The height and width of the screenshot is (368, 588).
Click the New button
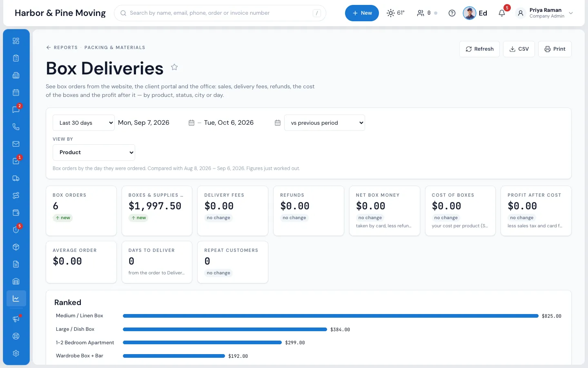tap(362, 13)
